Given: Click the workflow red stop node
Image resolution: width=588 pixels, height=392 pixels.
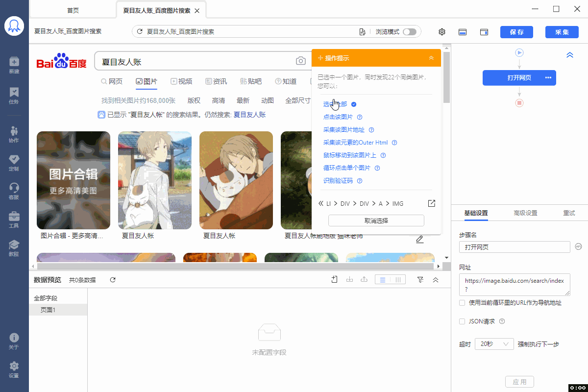Looking at the screenshot, I should coord(519,103).
